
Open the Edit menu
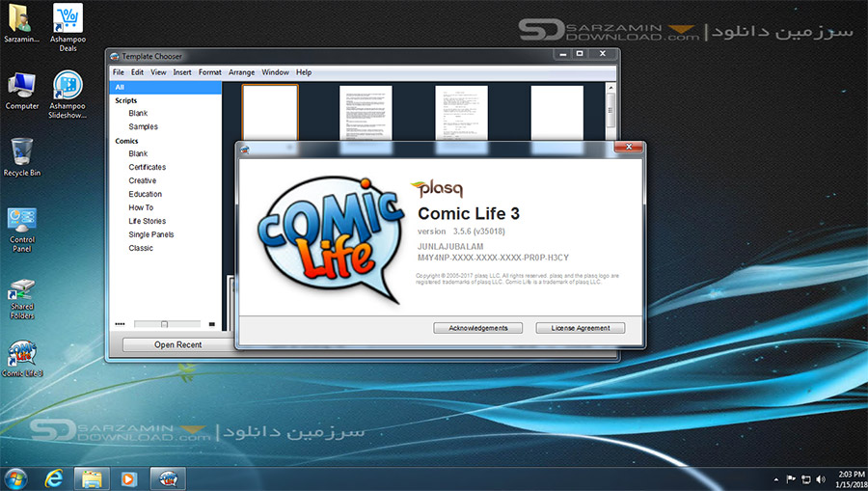[x=137, y=72]
